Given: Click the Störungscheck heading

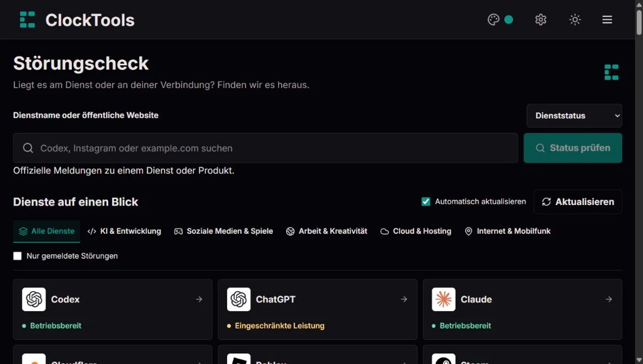Looking at the screenshot, I should [x=81, y=63].
